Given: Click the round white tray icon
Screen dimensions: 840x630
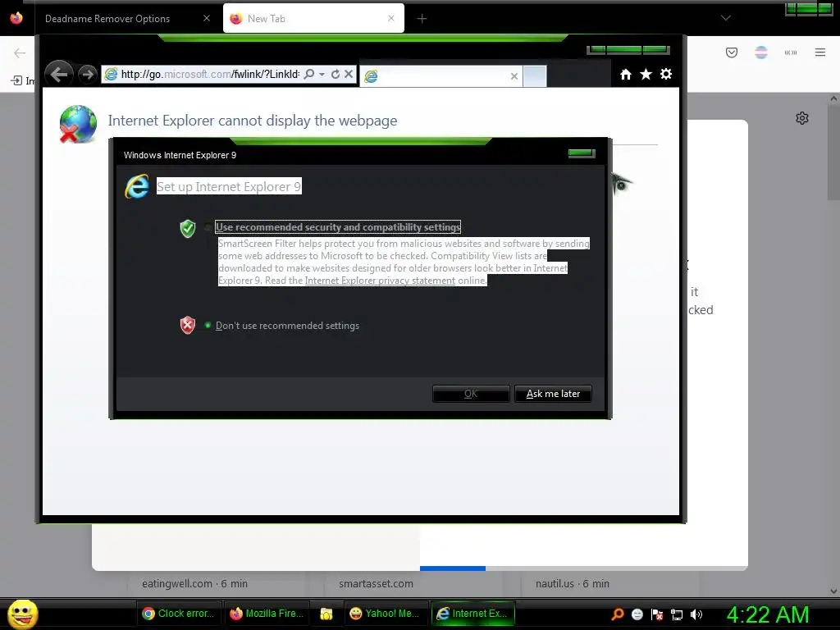Looking at the screenshot, I should click(637, 614).
